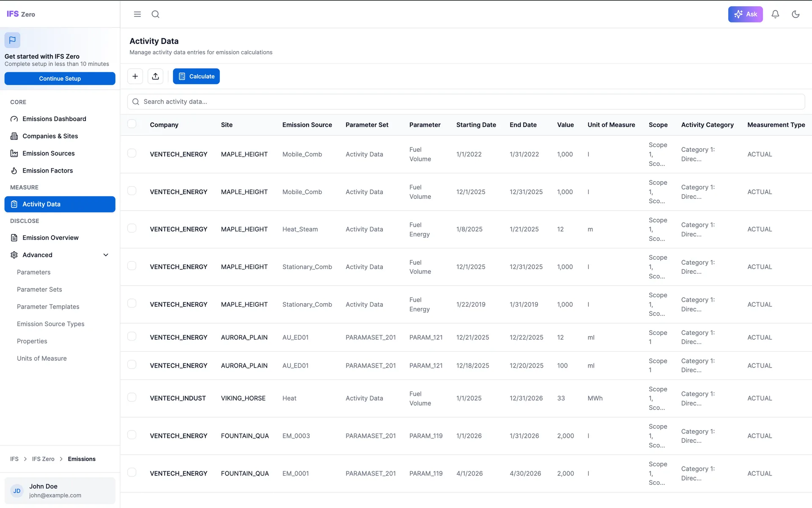Collapse the Advanced section

[106, 255]
